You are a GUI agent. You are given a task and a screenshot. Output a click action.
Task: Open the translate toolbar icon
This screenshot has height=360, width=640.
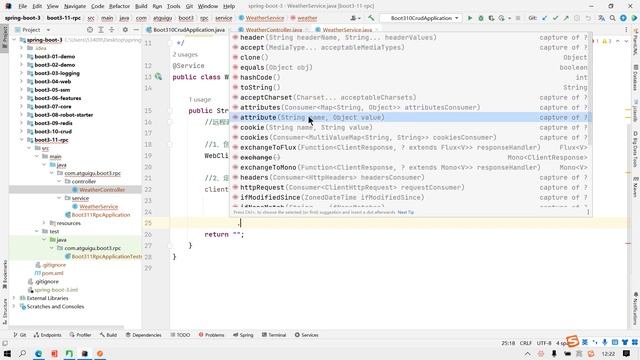point(602,18)
